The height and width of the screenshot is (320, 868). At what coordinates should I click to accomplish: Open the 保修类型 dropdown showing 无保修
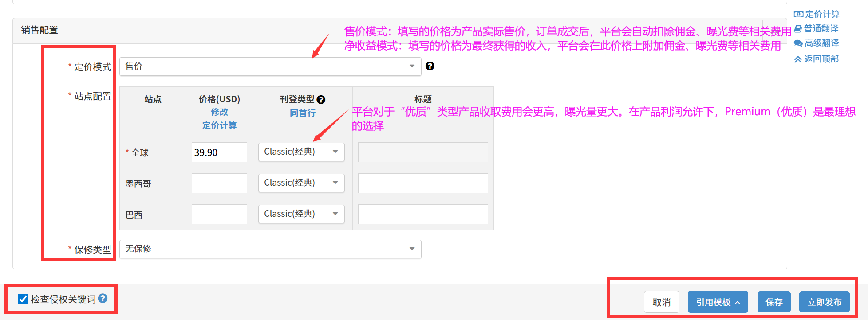[270, 249]
